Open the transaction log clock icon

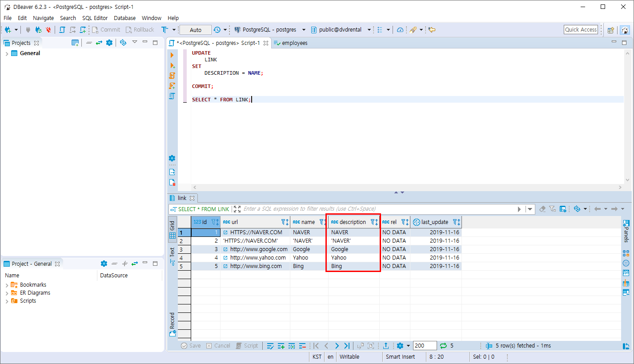pyautogui.click(x=217, y=30)
